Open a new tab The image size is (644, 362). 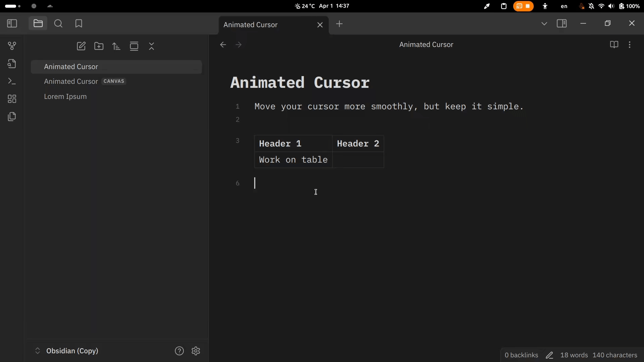339,24
